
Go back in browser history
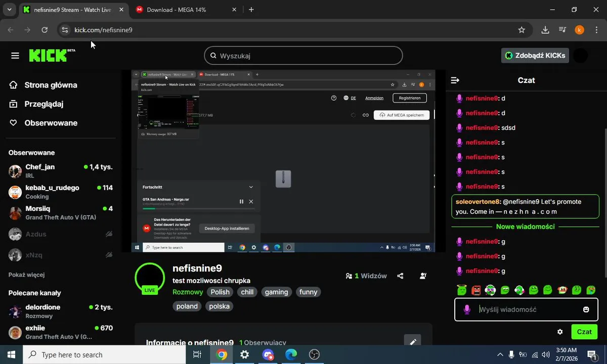coord(11,30)
